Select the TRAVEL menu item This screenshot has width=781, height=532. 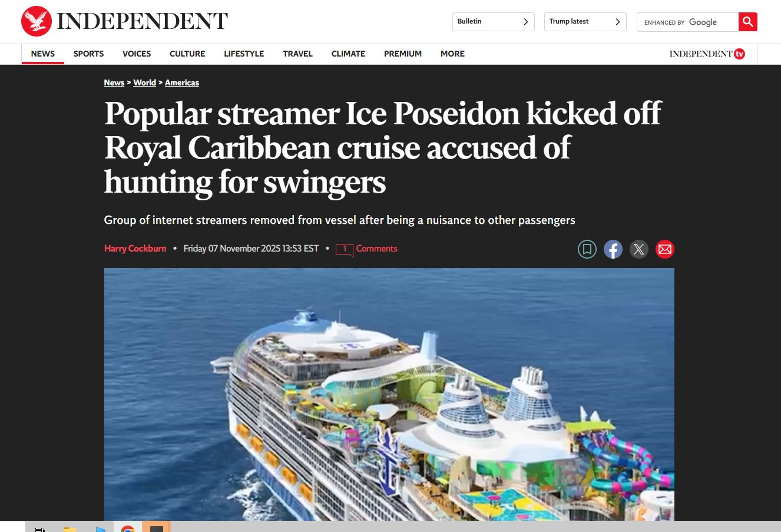(297, 54)
